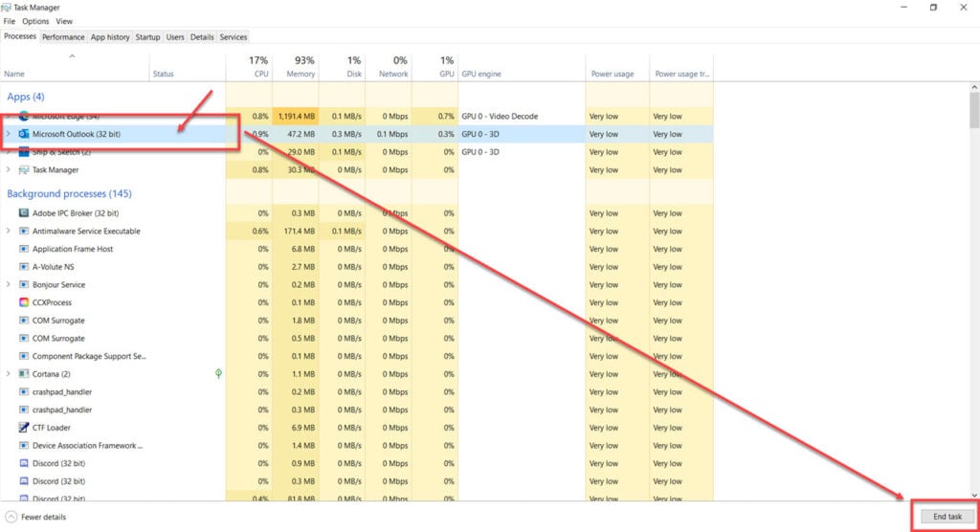Select the Processes tab

point(20,36)
